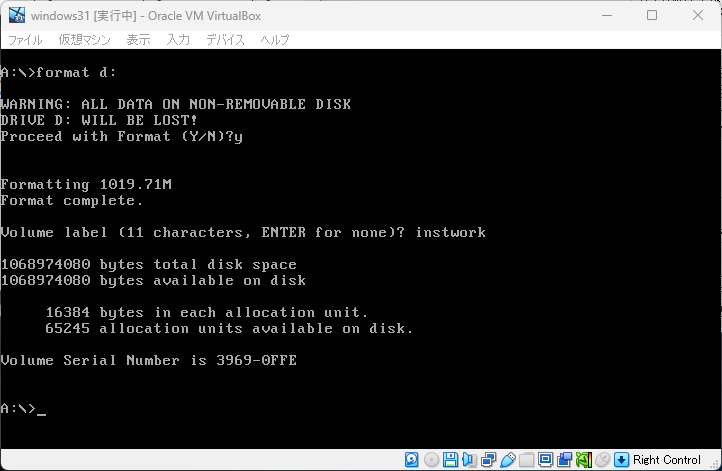Click the floppy disk status icon
This screenshot has width=722, height=471.
tap(450, 459)
